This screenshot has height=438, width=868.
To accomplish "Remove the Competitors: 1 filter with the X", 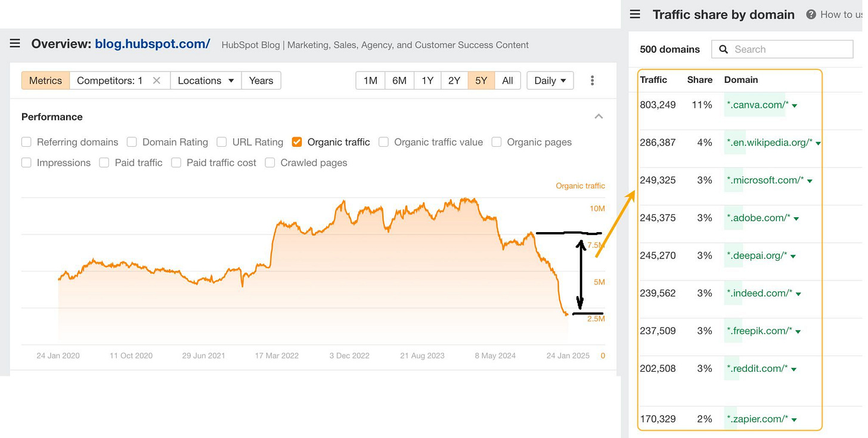I will click(157, 81).
